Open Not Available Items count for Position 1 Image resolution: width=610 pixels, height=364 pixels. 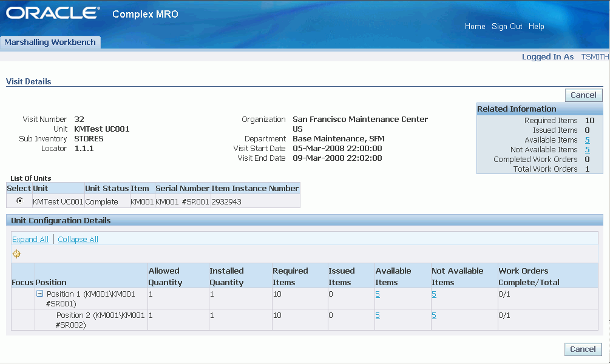(434, 294)
